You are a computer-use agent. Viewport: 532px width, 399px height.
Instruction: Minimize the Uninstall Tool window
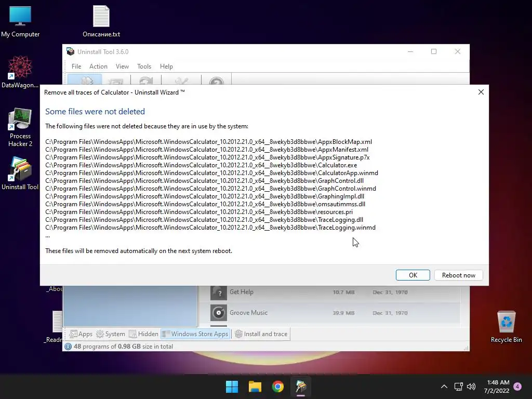[410, 51]
